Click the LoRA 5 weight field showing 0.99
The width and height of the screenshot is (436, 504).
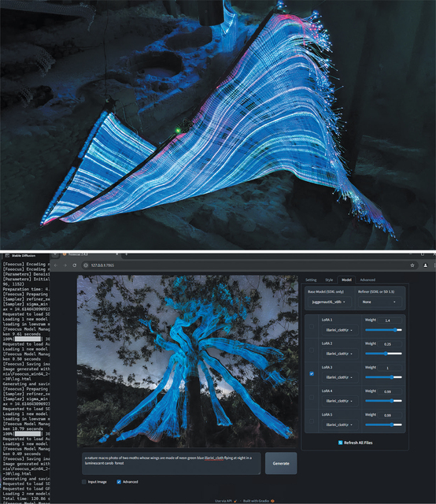tap(390, 415)
